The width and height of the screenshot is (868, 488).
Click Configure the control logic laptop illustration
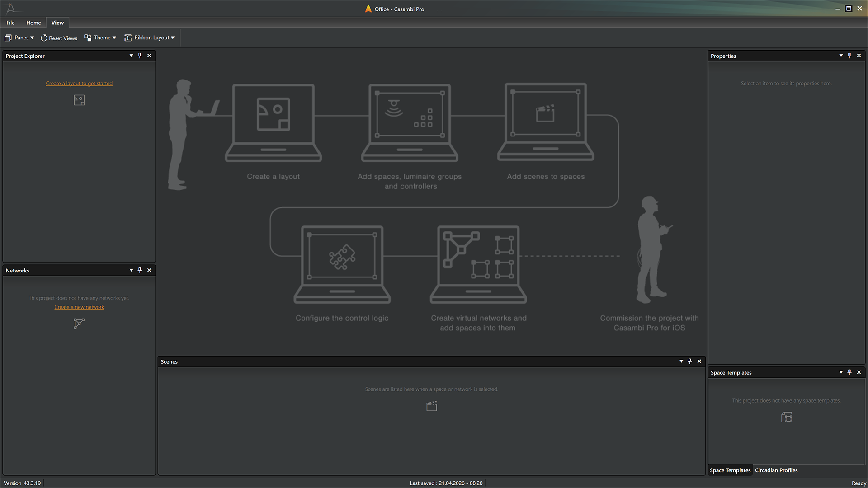(342, 265)
